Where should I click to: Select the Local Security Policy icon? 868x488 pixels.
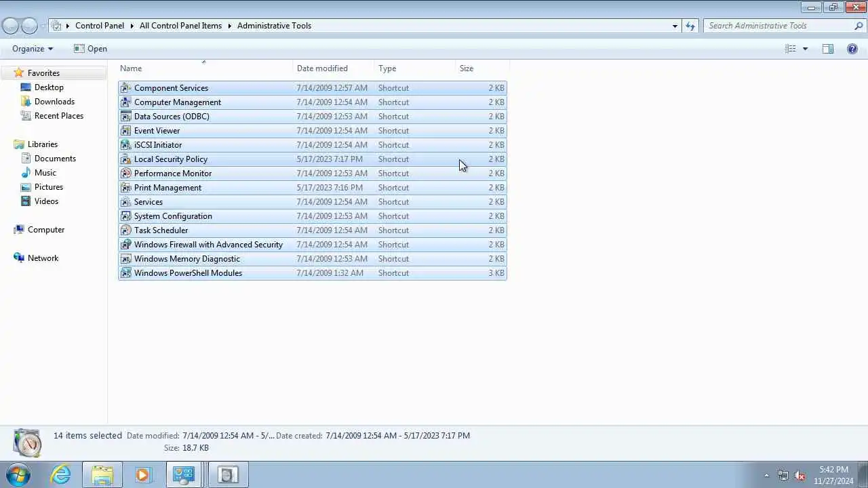pyautogui.click(x=125, y=159)
